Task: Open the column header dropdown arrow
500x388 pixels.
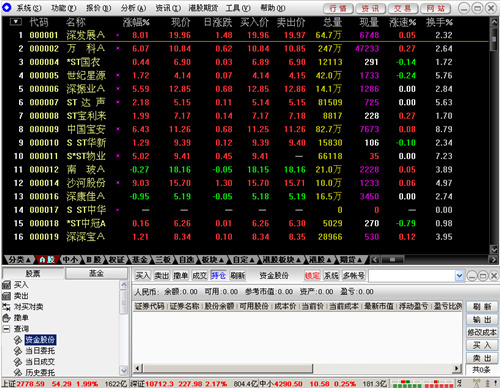Action: 15,22
